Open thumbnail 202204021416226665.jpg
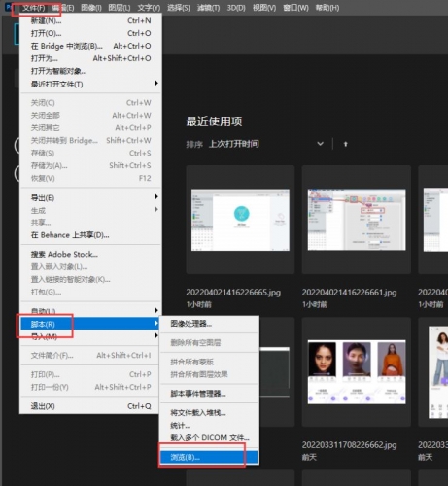Screen dimensions: 448x486 (240, 220)
